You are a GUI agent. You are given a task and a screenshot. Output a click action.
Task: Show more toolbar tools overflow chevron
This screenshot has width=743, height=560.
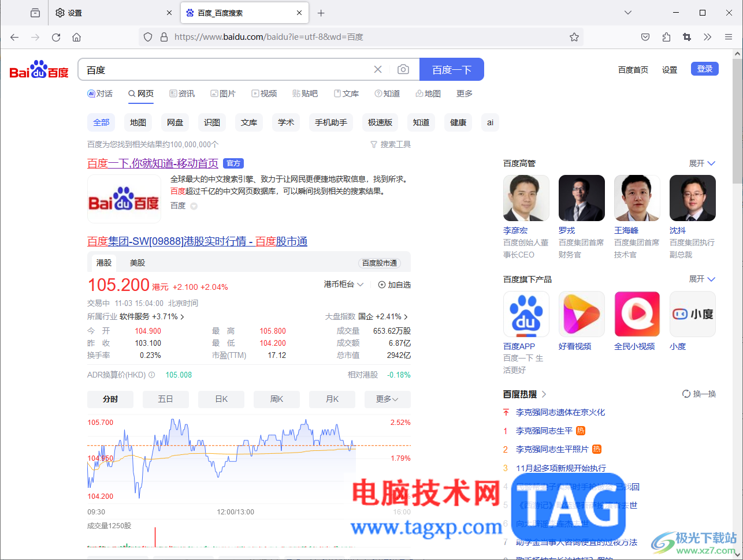click(x=708, y=37)
